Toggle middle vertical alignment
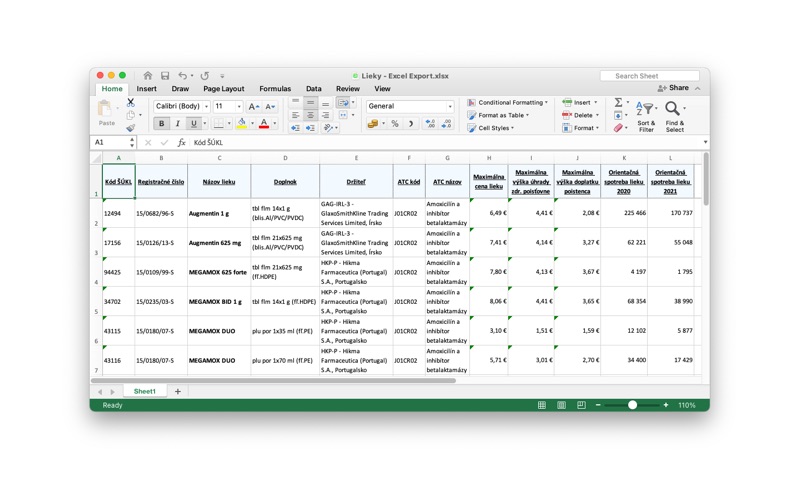Image resolution: width=800 pixels, height=500 pixels. point(310,103)
